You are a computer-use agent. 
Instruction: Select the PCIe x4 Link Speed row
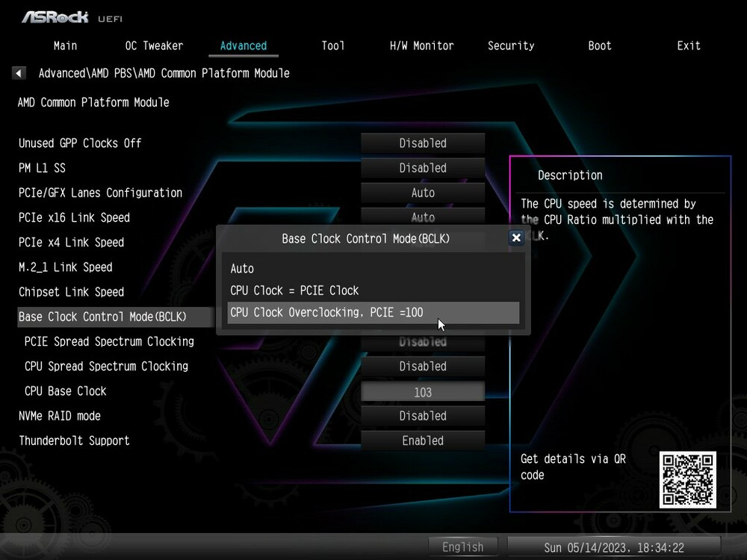(x=72, y=243)
